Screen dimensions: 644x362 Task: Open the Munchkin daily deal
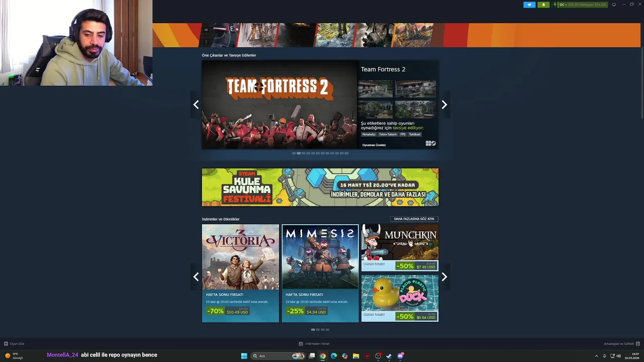tap(400, 248)
